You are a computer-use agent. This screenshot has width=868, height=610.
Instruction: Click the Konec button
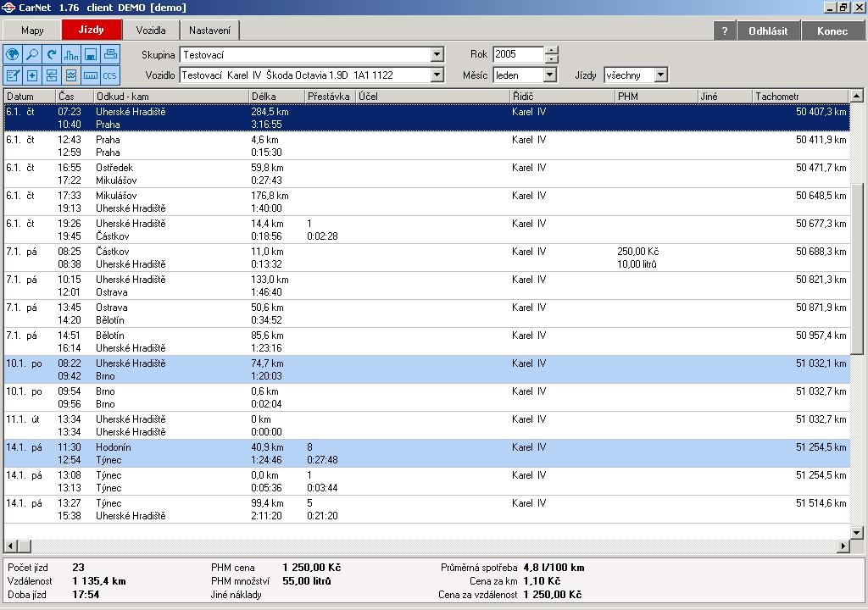click(832, 31)
